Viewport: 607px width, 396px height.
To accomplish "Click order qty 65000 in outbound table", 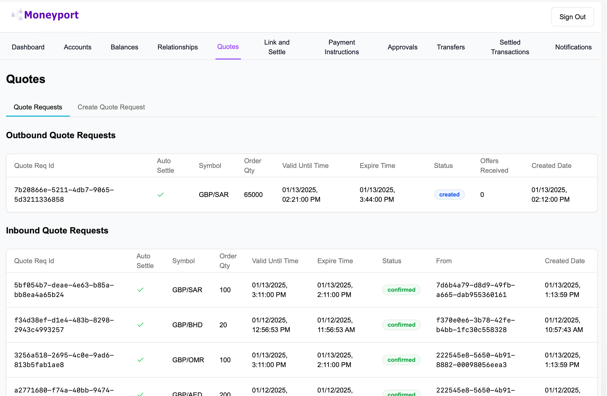I will click(253, 195).
